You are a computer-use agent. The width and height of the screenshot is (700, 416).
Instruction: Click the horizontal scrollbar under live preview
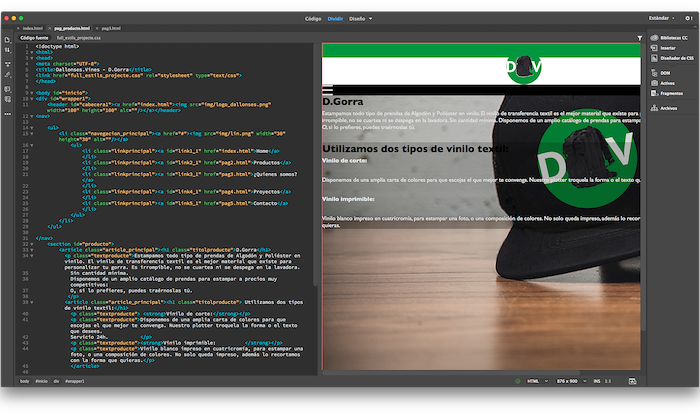point(451,373)
